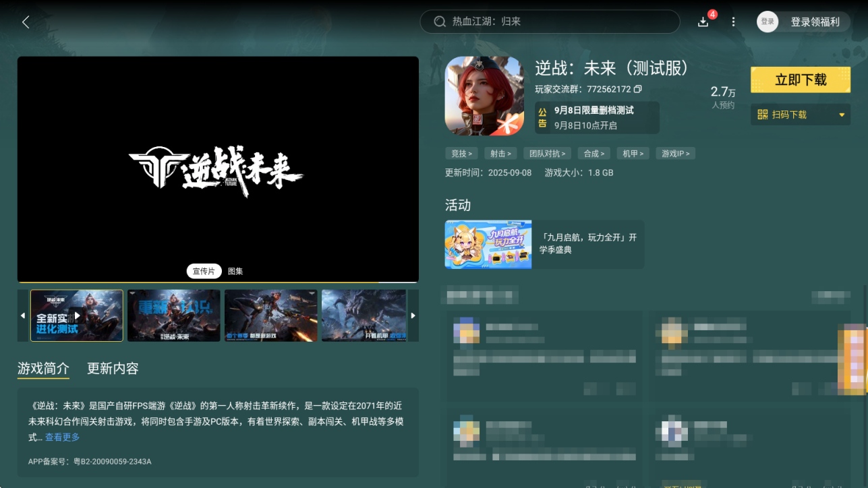Click the 逆战：未来 game icon
The height and width of the screenshot is (488, 868).
[x=484, y=96]
